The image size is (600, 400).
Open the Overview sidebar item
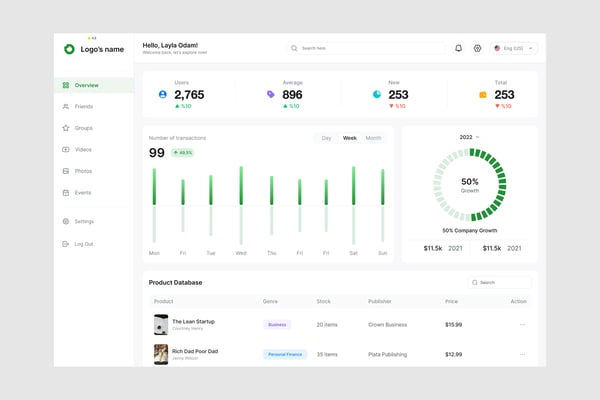[x=94, y=85]
